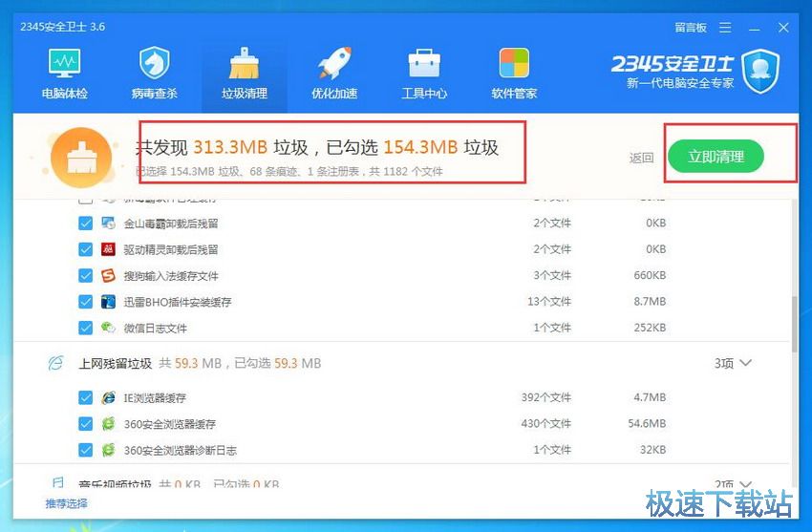812x532 pixels.
Task: Click the 360安全浏览器诊断日志 icon
Action: [108, 450]
